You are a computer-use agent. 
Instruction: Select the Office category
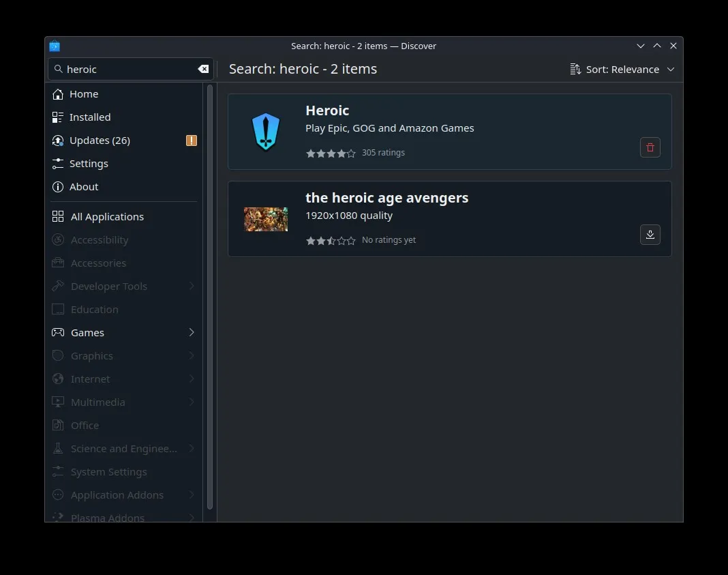[125, 426]
